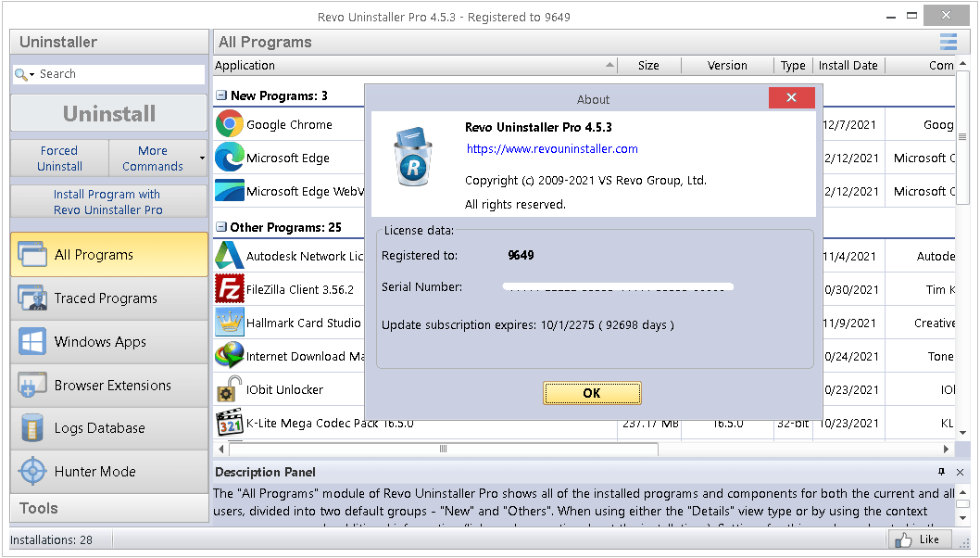Click the Installations: 28 status text
Image resolution: width=980 pixels, height=558 pixels.
pos(51,539)
